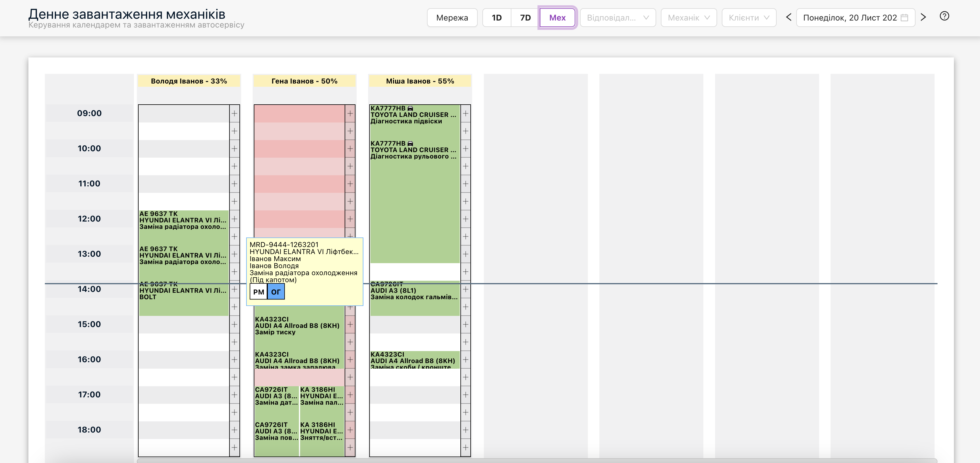Switch to 1D view

click(496, 18)
